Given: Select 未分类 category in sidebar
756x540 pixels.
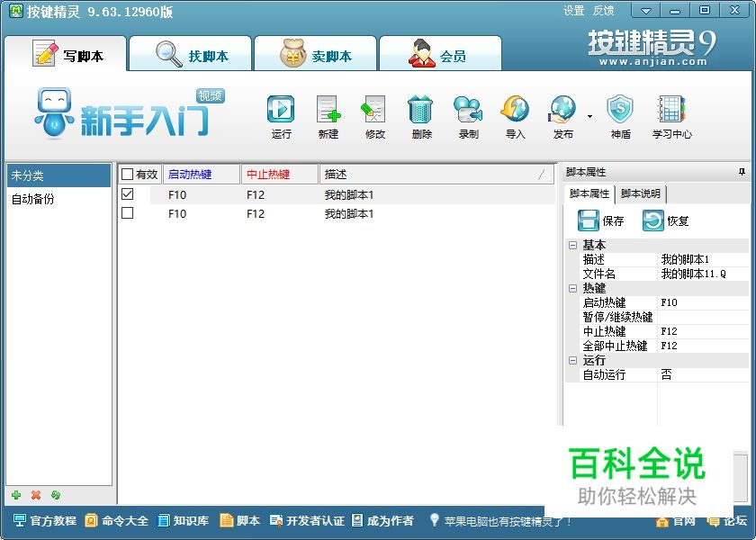Looking at the screenshot, I should coord(58,175).
